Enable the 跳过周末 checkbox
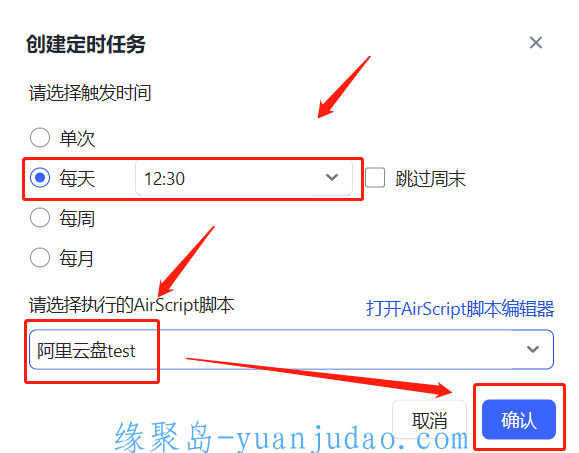The height and width of the screenshot is (453, 579). [375, 178]
